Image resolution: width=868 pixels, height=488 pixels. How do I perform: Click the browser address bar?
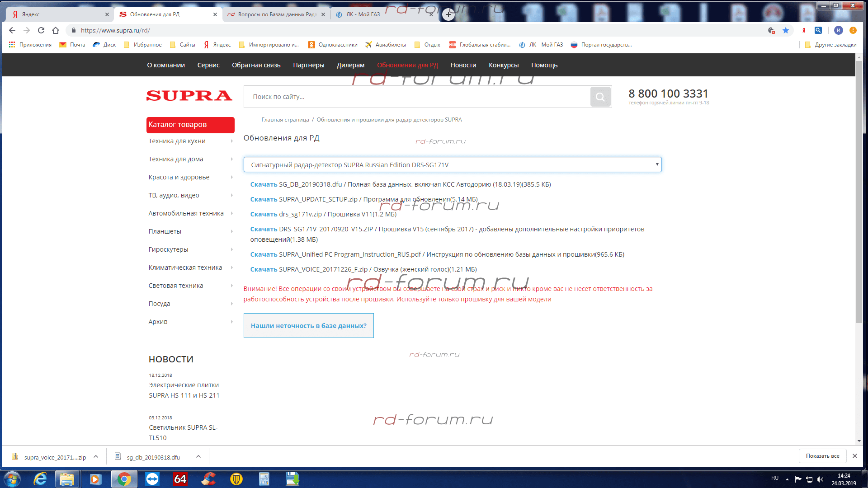tap(416, 30)
